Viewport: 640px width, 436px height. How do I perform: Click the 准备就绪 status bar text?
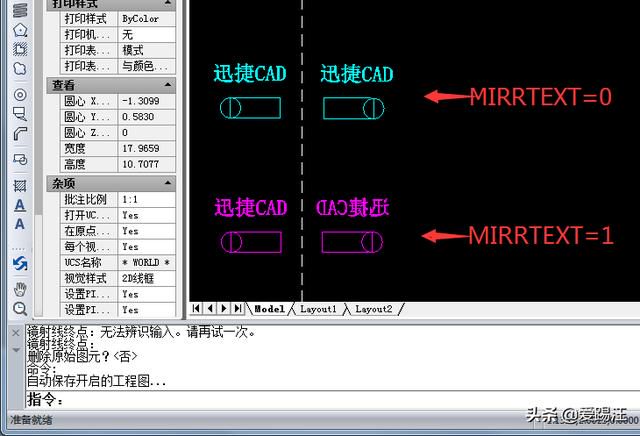[31, 420]
